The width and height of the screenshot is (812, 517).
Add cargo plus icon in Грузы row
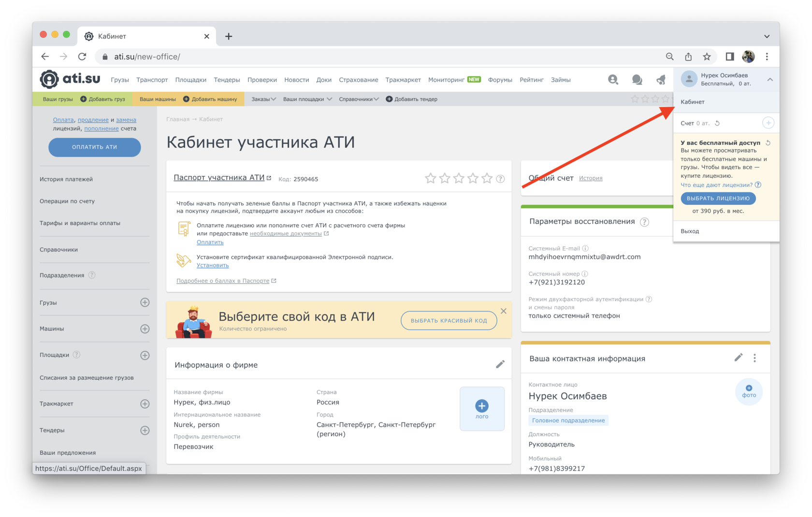tap(145, 302)
